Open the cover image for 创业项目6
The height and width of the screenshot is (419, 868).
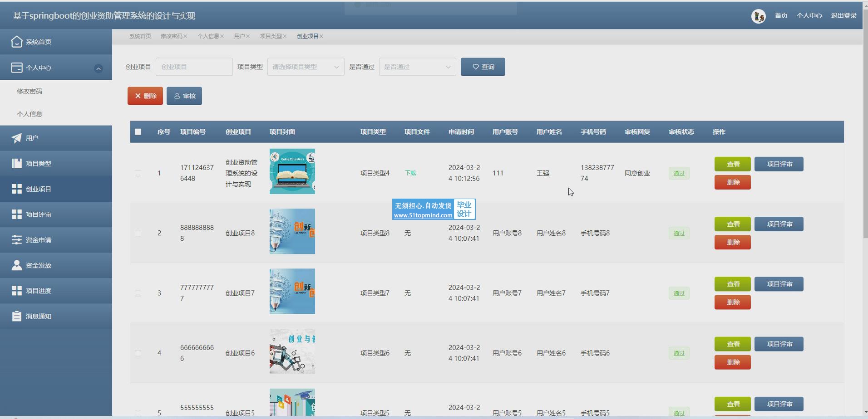point(292,351)
